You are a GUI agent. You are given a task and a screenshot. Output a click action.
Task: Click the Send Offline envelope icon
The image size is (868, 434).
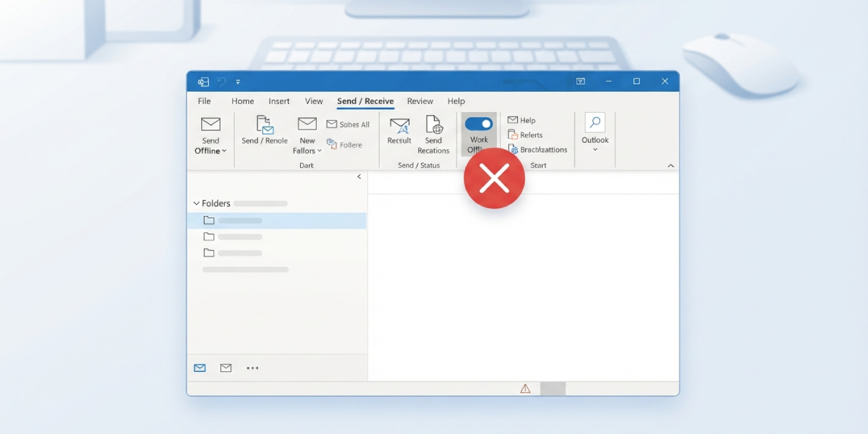(210, 124)
